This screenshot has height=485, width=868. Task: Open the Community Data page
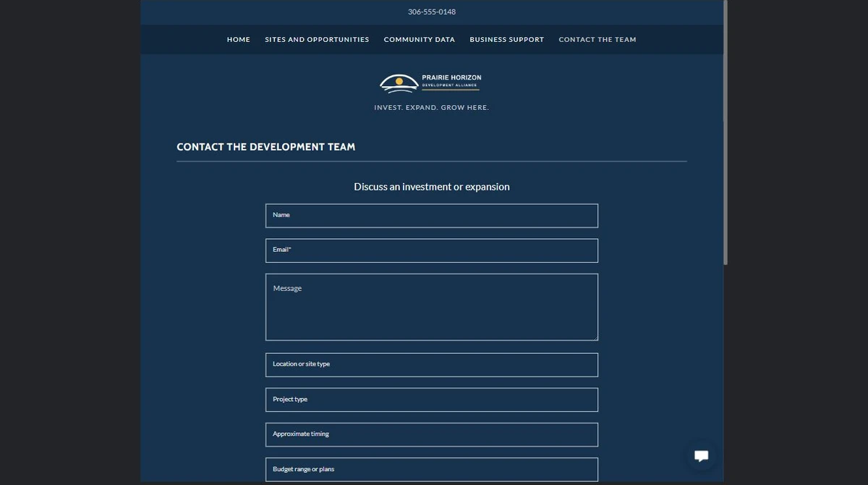420,40
